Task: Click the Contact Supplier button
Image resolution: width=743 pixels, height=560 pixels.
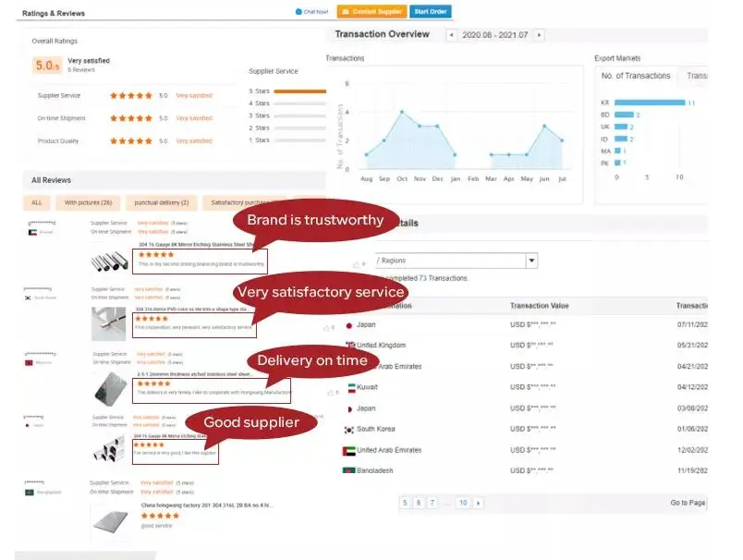Action: click(x=372, y=11)
